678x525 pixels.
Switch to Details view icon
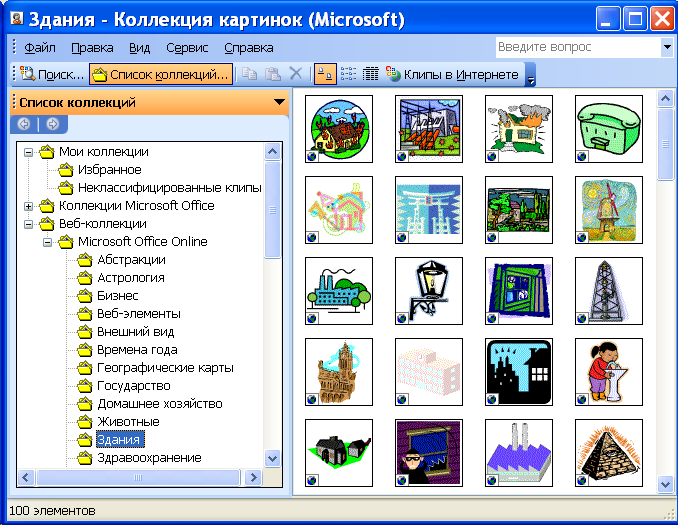pos(371,74)
